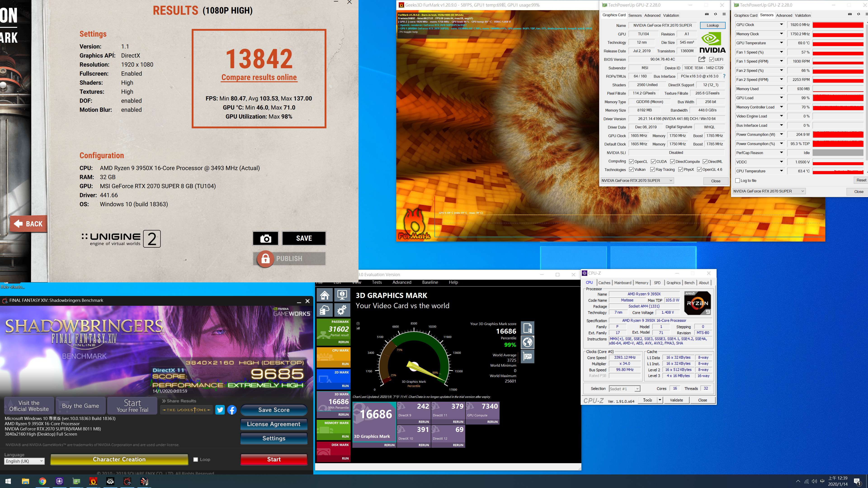The width and height of the screenshot is (868, 488).
Task: Click the score report document icon
Action: 527,328
